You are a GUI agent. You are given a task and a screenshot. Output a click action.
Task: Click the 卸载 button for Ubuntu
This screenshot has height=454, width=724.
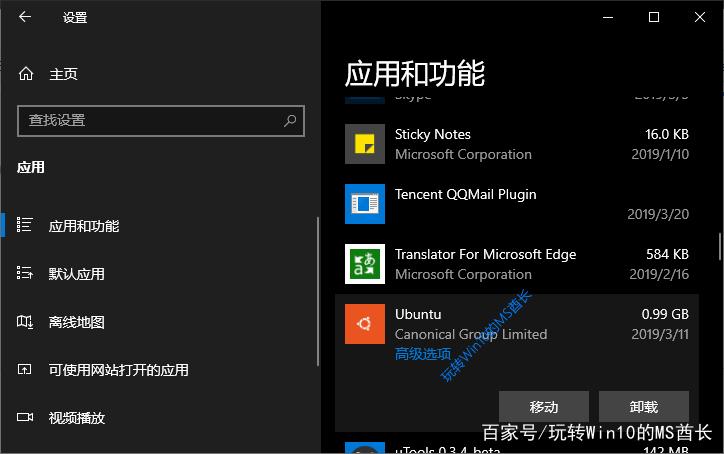644,407
